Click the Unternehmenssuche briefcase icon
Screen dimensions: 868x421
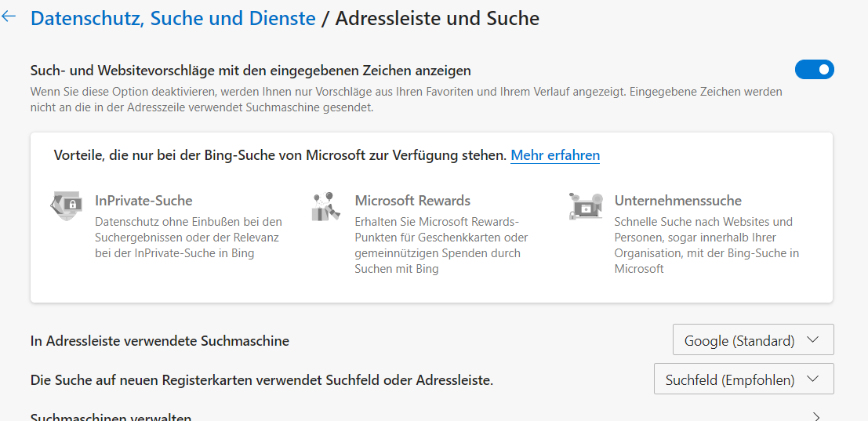586,205
